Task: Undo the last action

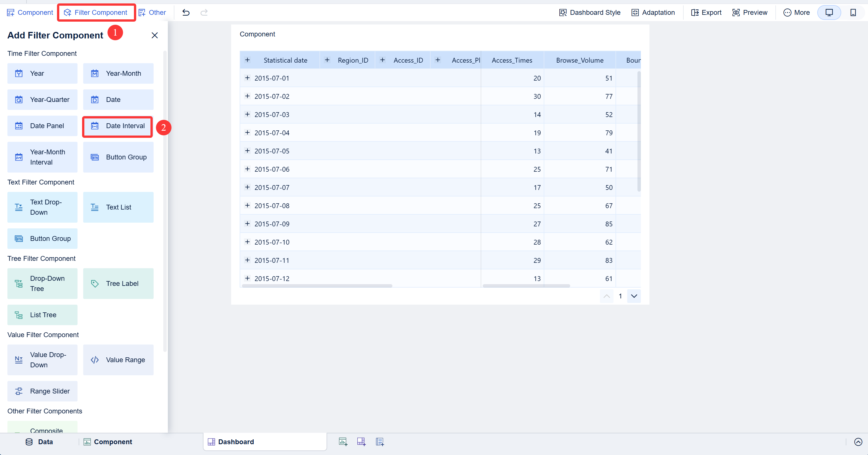Action: (x=186, y=13)
